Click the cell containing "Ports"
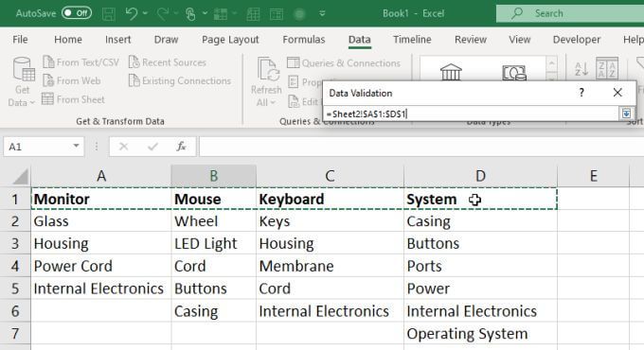Viewport: 644px width, 350px height. pyautogui.click(x=480, y=266)
